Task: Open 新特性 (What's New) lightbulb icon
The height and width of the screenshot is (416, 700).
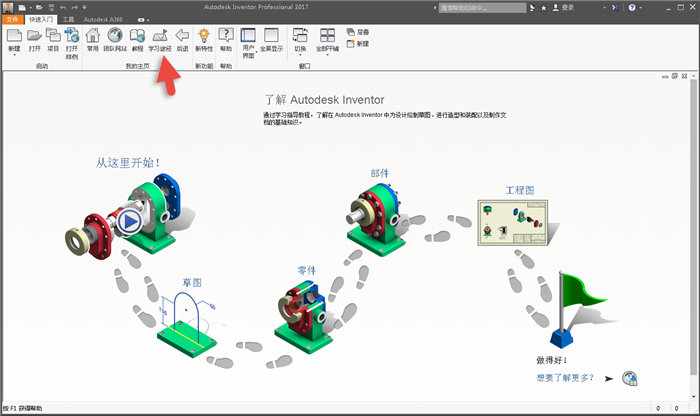Action: click(x=204, y=36)
